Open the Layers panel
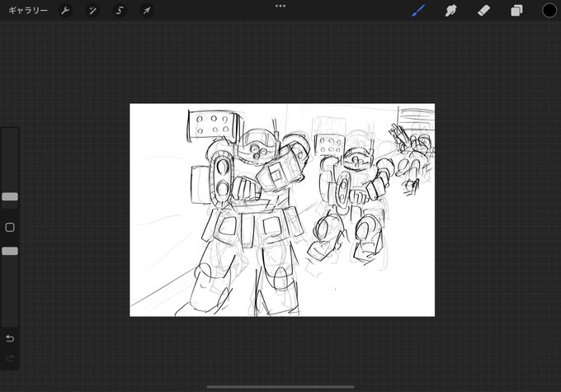This screenshot has height=392, width=561. click(x=516, y=11)
